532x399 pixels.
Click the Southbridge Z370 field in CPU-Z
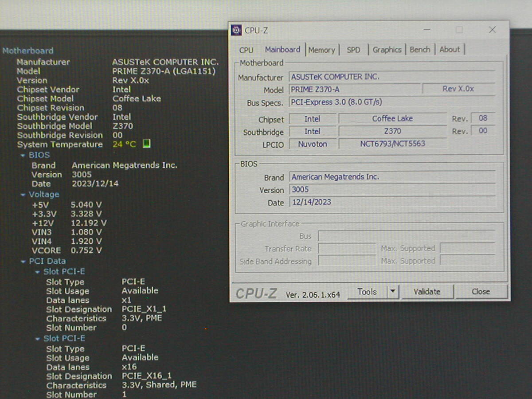pos(392,131)
